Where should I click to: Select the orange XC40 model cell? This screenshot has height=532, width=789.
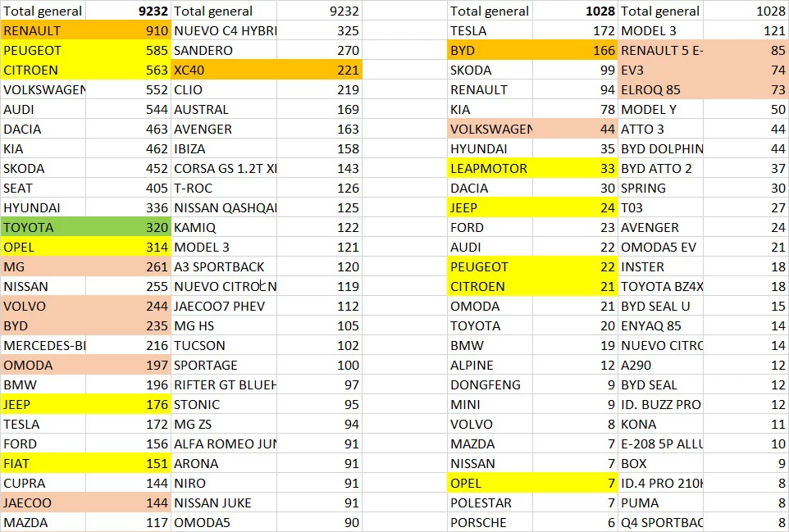pos(224,70)
